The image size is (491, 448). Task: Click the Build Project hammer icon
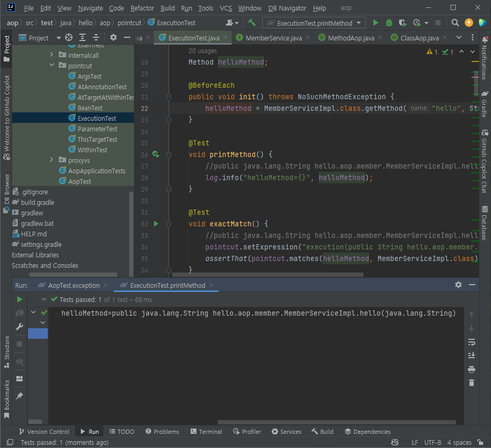click(252, 23)
